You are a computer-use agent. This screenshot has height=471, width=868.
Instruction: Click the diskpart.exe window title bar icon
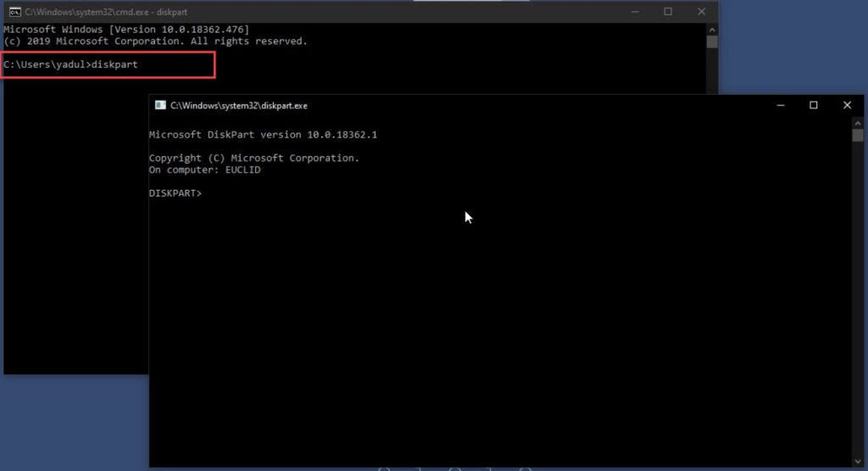pyautogui.click(x=160, y=105)
